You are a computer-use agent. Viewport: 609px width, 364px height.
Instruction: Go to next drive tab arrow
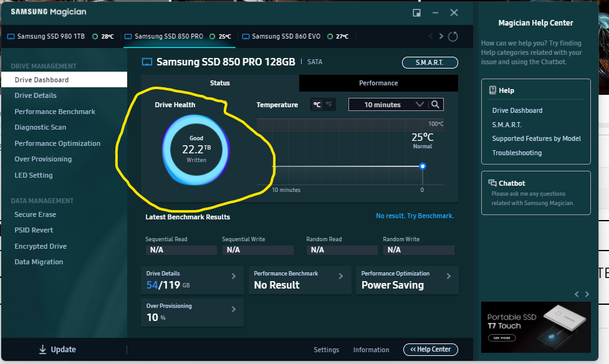point(441,36)
